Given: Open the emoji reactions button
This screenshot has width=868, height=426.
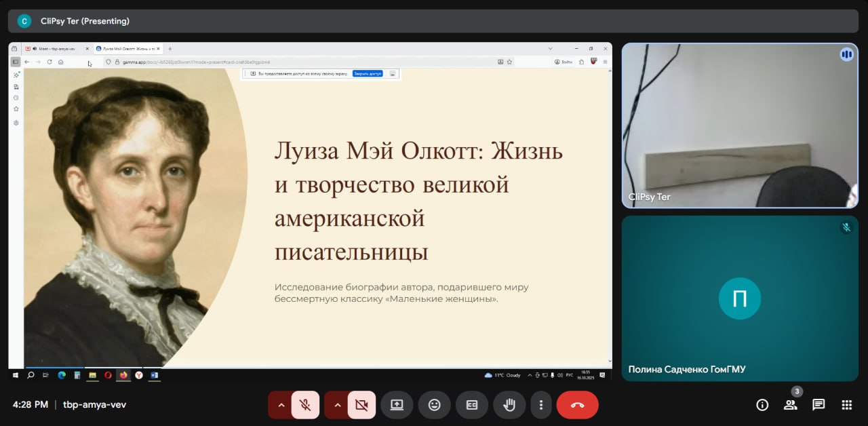Looking at the screenshot, I should coord(434,405).
